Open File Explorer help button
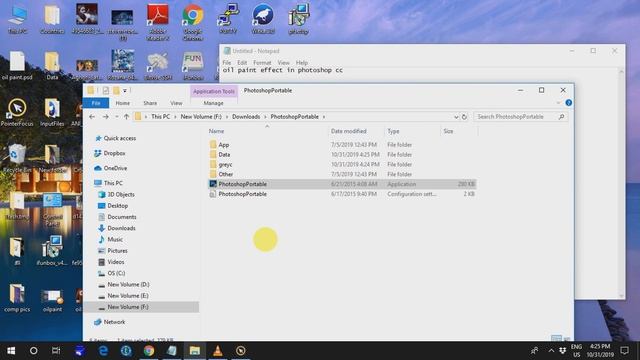Screen dimensions: 640x360 click(569, 103)
